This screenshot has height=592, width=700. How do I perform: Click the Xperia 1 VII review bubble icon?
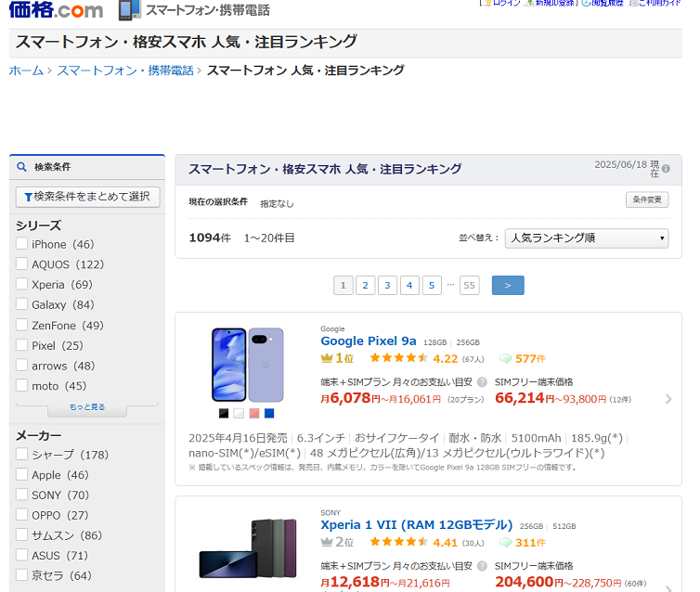pyautogui.click(x=505, y=543)
